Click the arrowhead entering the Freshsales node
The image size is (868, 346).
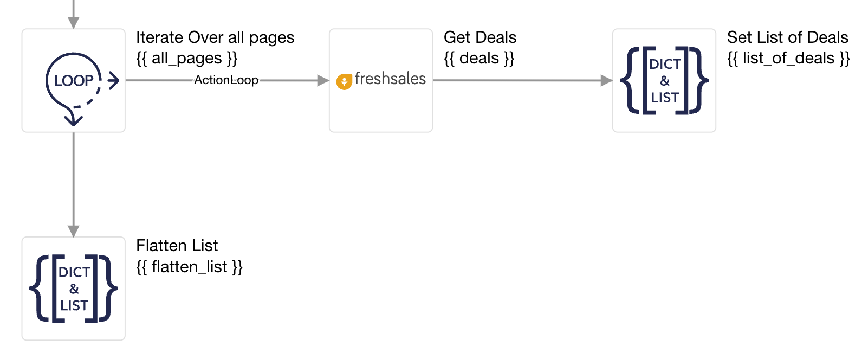[x=323, y=81]
